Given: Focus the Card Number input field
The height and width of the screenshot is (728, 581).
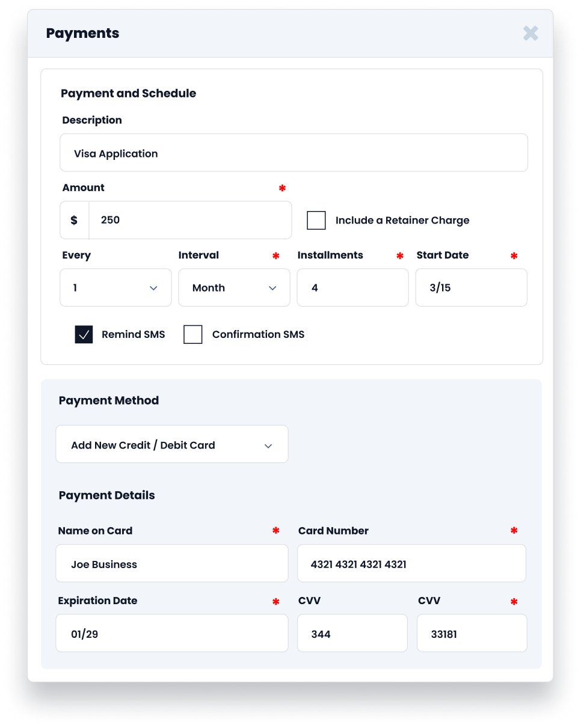Looking at the screenshot, I should [x=411, y=564].
